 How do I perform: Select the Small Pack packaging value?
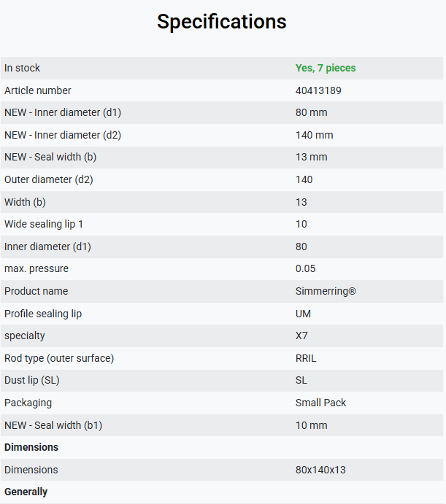320,403
